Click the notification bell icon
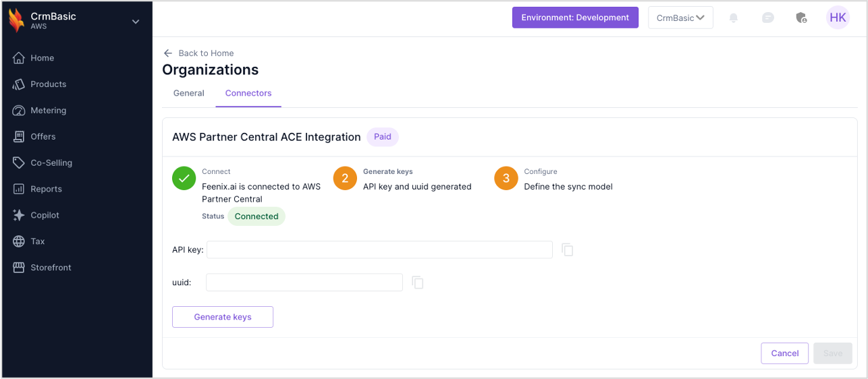 pos(734,18)
